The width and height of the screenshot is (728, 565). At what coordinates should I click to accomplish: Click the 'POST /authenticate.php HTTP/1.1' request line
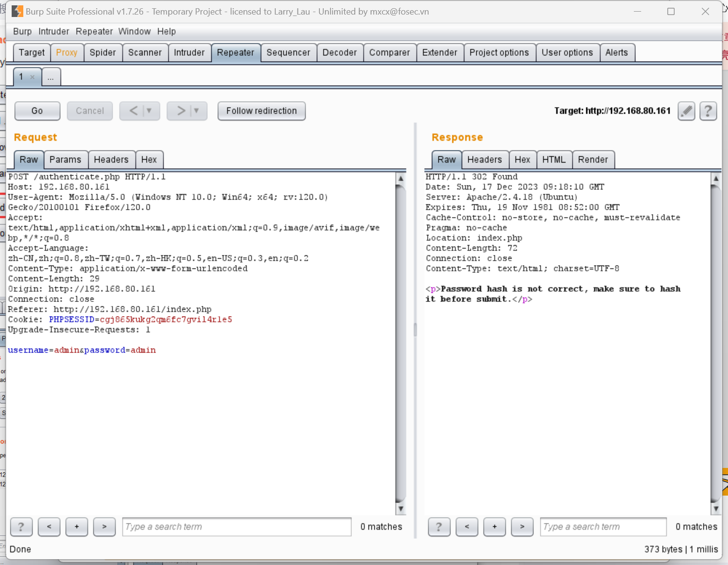pos(87,177)
